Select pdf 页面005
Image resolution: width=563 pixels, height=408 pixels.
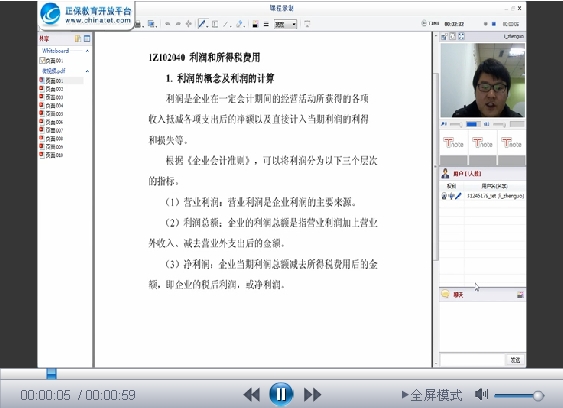51,113
